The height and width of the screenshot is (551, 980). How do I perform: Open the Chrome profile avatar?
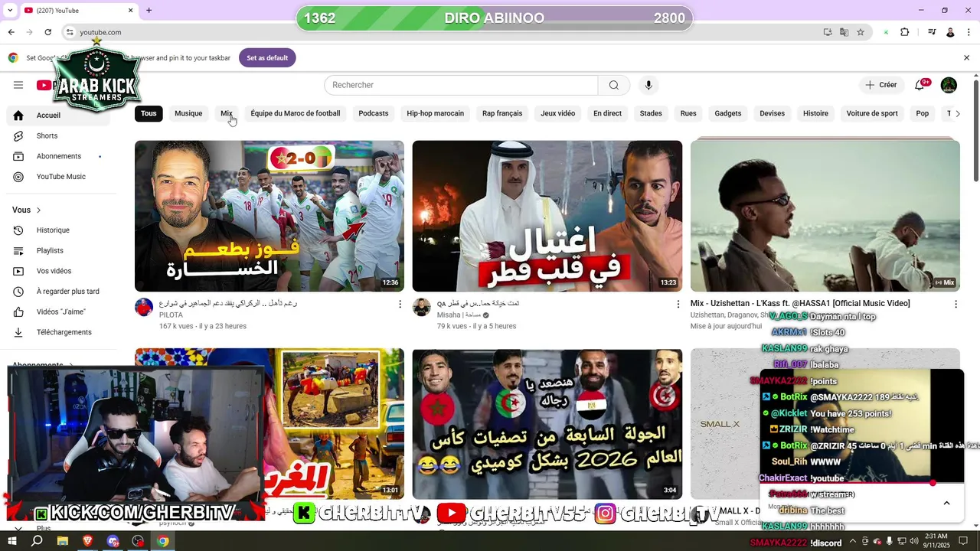[950, 32]
